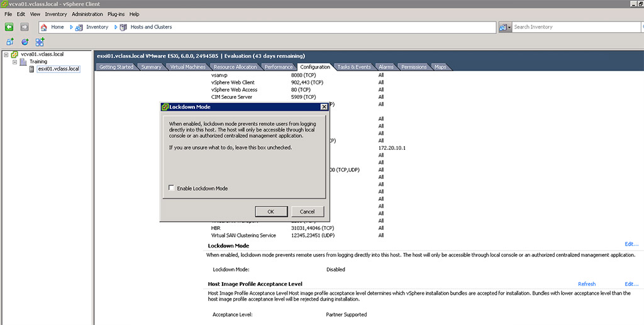Open the Administration menu
Image resolution: width=644 pixels, height=325 pixels.
pyautogui.click(x=87, y=14)
